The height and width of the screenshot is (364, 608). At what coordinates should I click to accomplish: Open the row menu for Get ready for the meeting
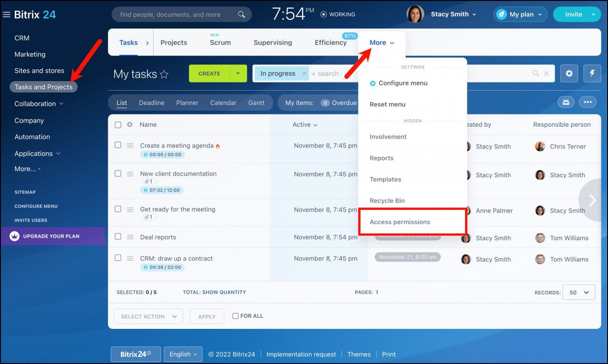pos(130,210)
